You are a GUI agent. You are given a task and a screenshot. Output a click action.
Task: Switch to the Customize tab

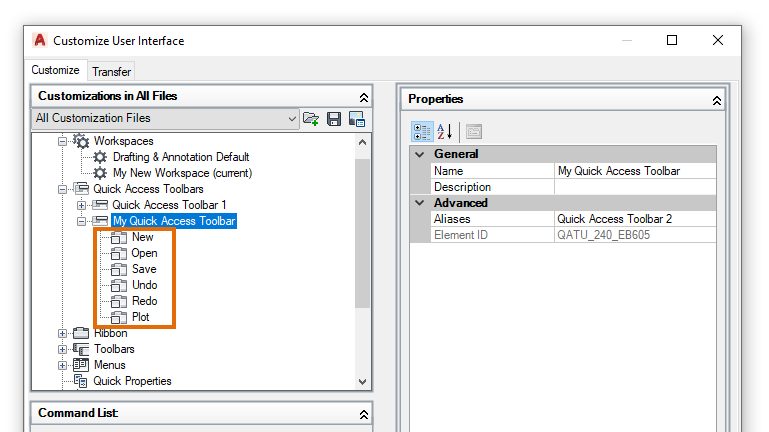(x=55, y=70)
